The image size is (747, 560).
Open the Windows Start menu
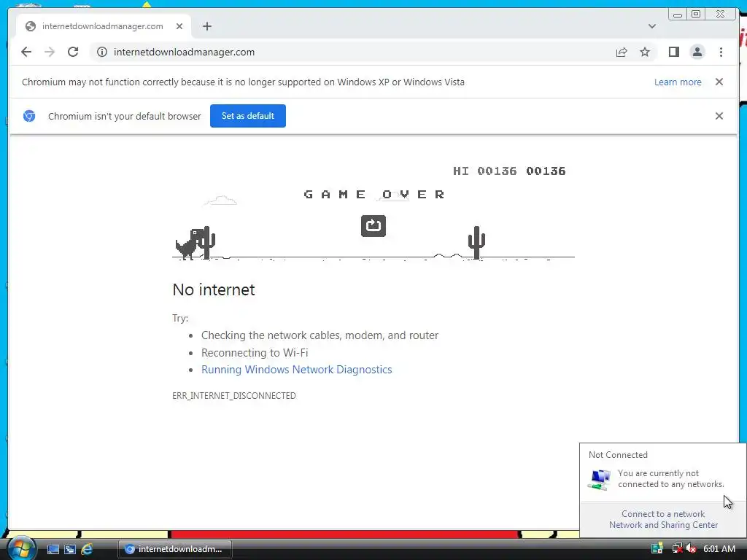(21, 548)
